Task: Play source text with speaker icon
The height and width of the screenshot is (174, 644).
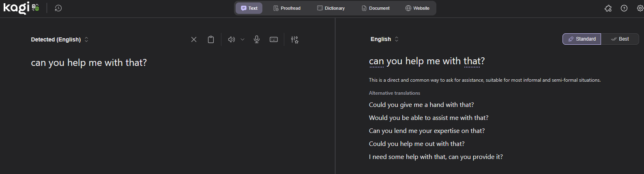Action: 231,39
